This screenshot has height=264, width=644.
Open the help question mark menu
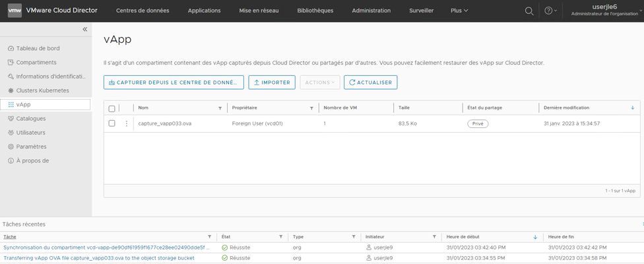coord(550,11)
